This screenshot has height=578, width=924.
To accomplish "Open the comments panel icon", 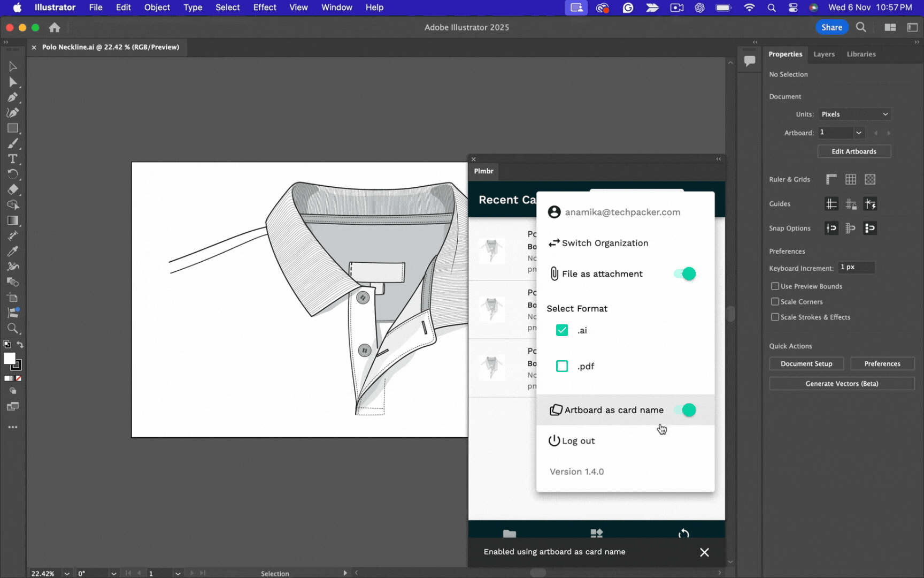I will click(x=750, y=61).
